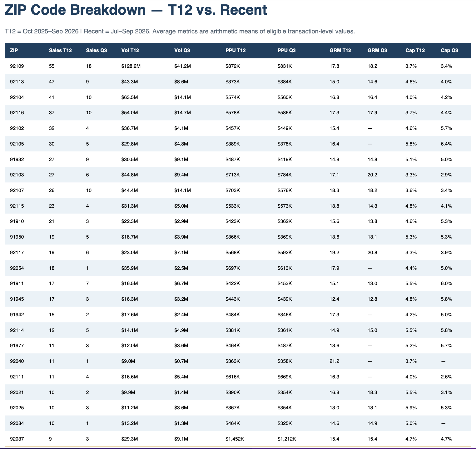The image size is (476, 449).
Task: Click ZIP code 92115
Action: 17,206
